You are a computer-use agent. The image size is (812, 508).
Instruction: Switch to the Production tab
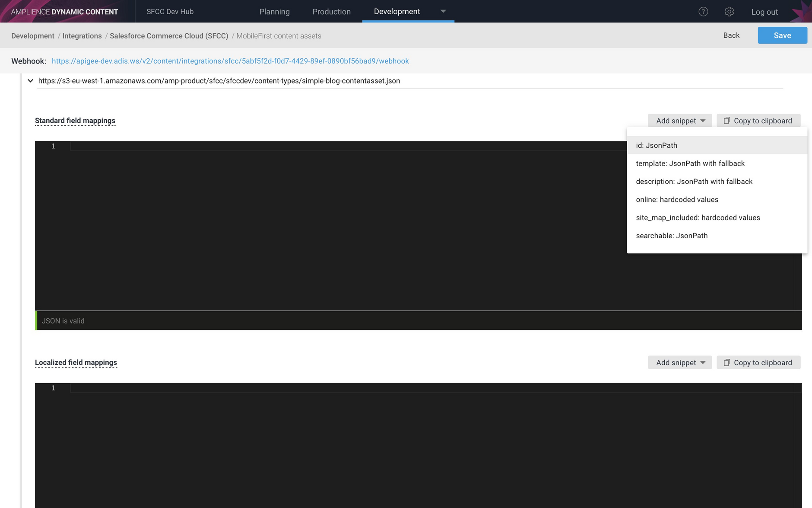tap(331, 12)
